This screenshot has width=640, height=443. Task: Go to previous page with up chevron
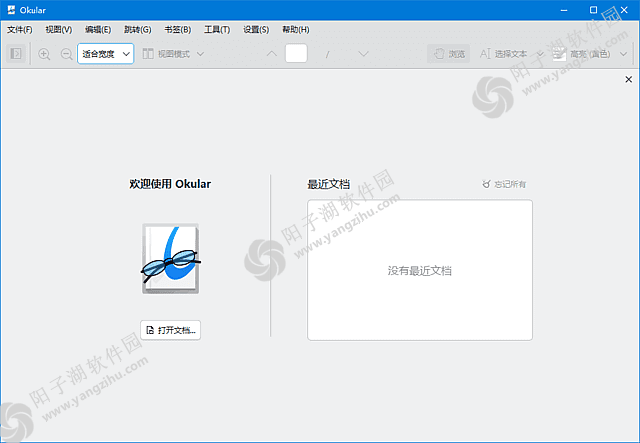pyautogui.click(x=271, y=54)
